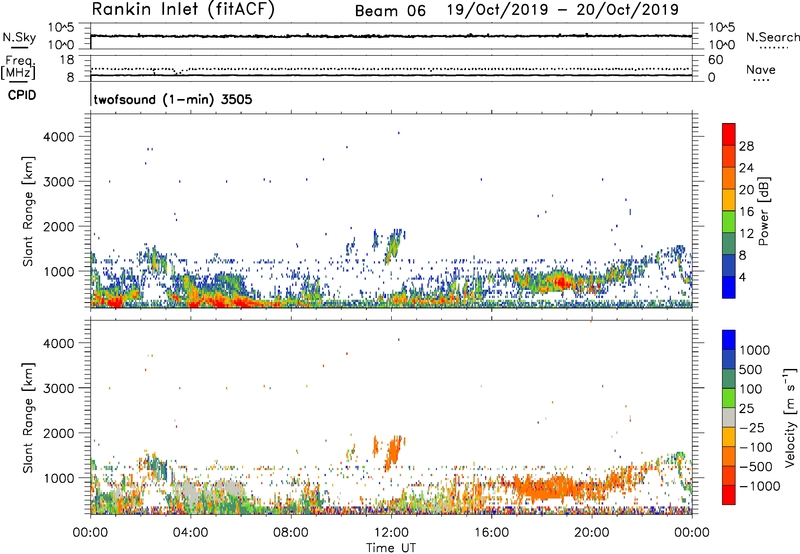Click 'Slant Range [km]' label of the power panel
Screen dimensions: 800x554
(x=28, y=211)
